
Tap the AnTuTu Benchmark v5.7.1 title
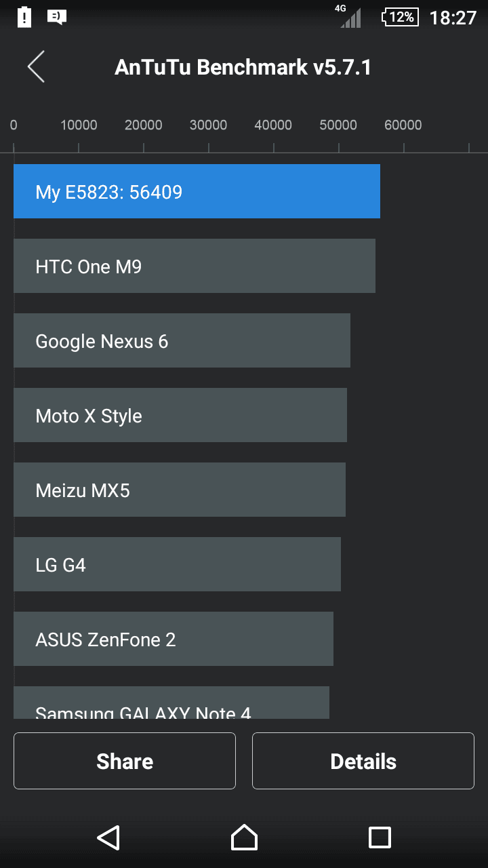[243, 67]
